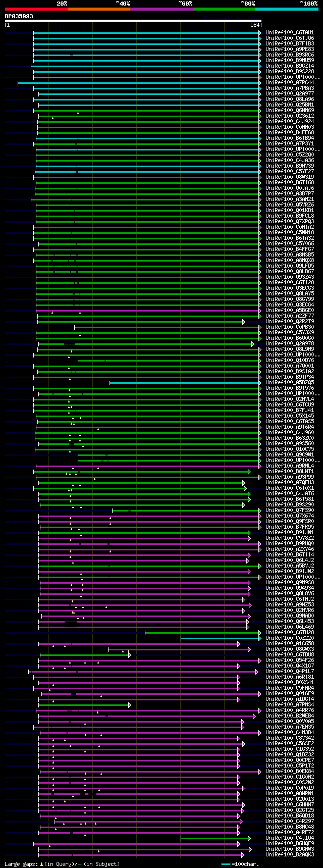
Task: Select hit label UniRef100_A5BZQ5
Action: [x=290, y=383]
